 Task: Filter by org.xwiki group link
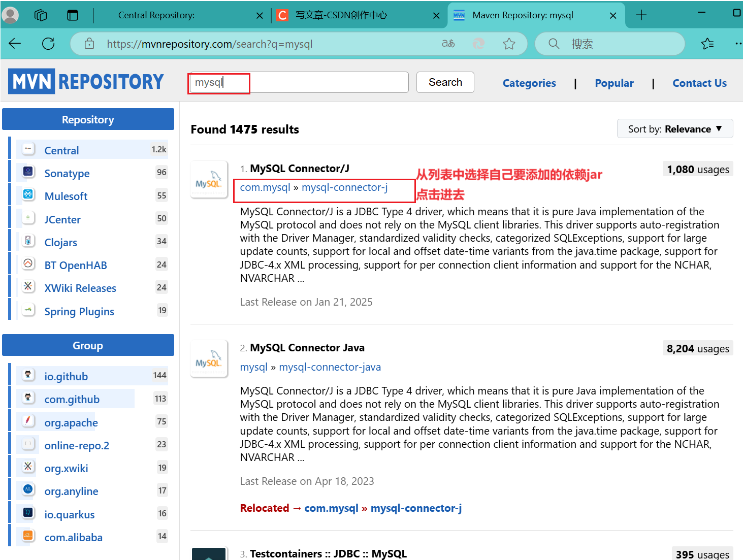tap(66, 468)
